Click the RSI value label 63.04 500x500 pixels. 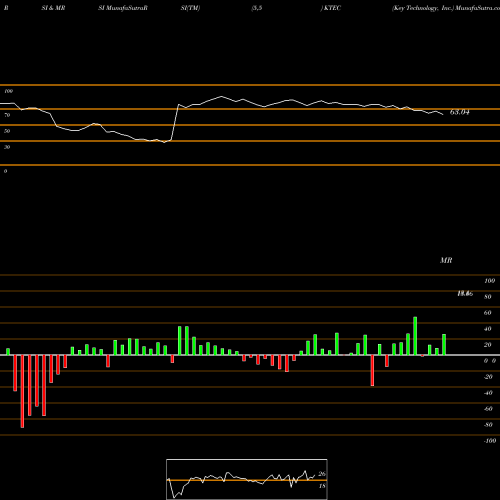460,112
